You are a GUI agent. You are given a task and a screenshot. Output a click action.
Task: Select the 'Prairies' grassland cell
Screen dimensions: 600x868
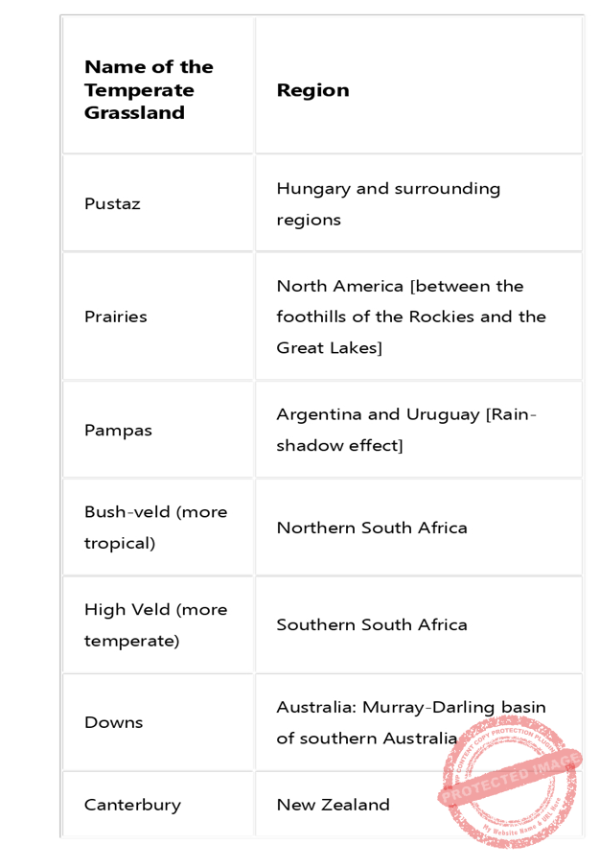coord(116,317)
